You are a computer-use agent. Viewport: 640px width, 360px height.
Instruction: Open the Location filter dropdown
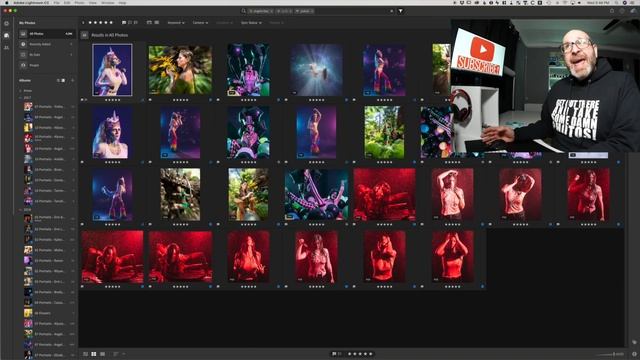point(224,23)
